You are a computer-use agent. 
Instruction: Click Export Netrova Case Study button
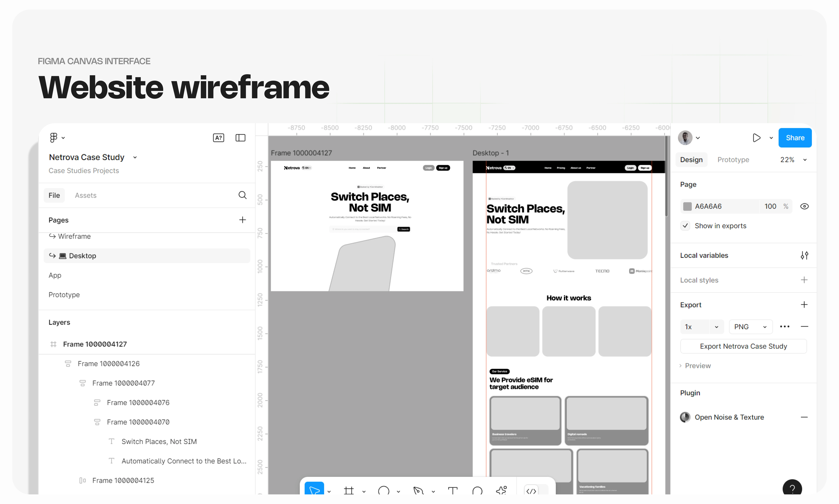[743, 346]
